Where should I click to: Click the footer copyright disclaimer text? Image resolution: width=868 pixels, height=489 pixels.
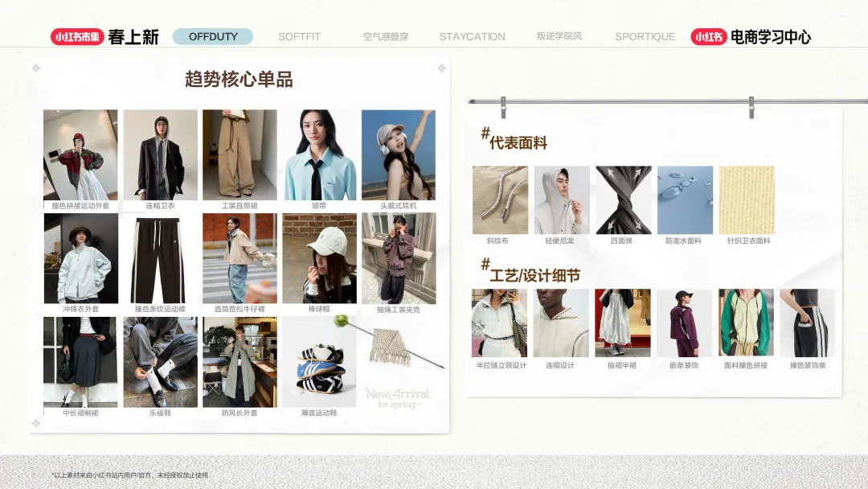click(130, 475)
